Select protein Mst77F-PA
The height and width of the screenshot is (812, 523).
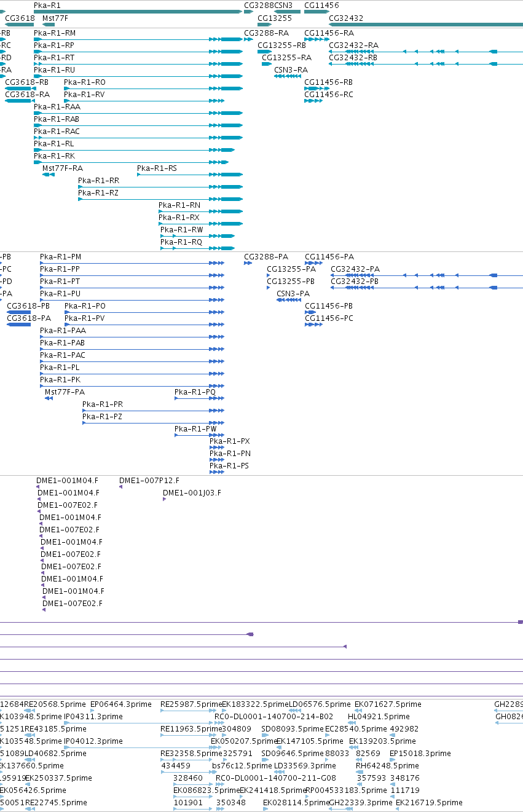pyautogui.click(x=65, y=392)
